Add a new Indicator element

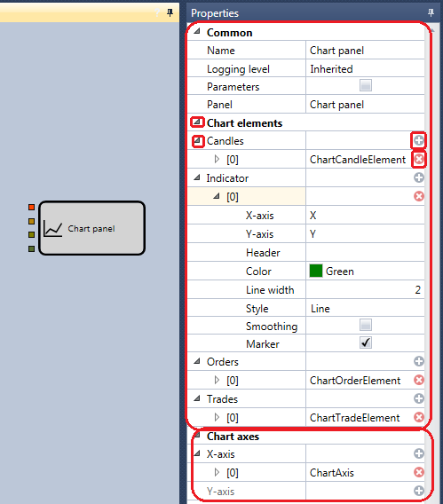(x=418, y=177)
